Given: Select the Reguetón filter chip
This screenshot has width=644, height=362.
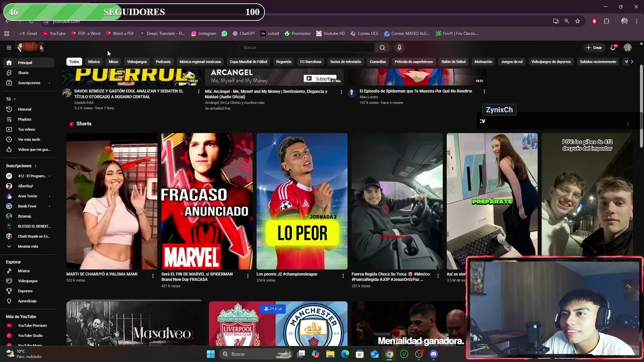Looking at the screenshot, I should pyautogui.click(x=284, y=62).
